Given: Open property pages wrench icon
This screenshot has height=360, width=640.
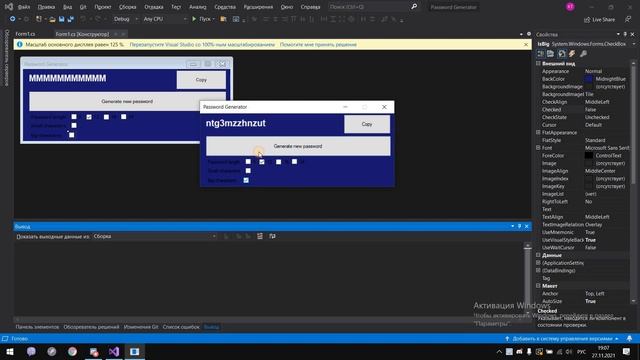Looking at the screenshot, I should tap(583, 53).
